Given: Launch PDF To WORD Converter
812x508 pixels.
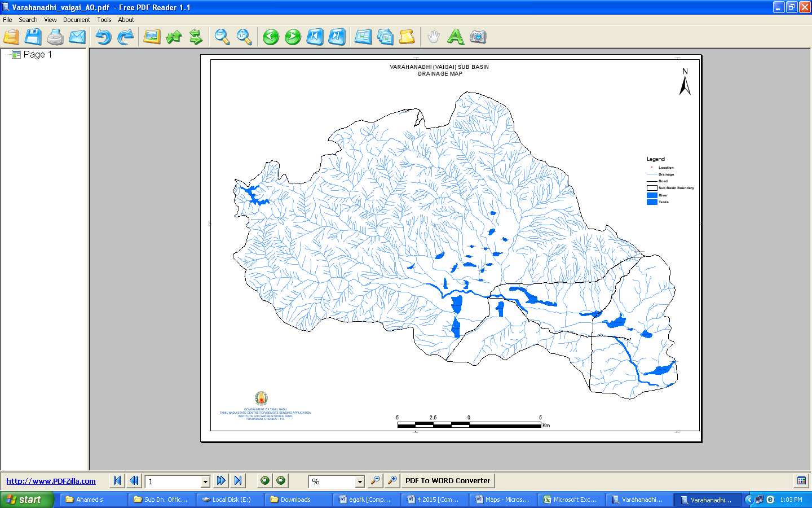Looking at the screenshot, I should tap(447, 480).
